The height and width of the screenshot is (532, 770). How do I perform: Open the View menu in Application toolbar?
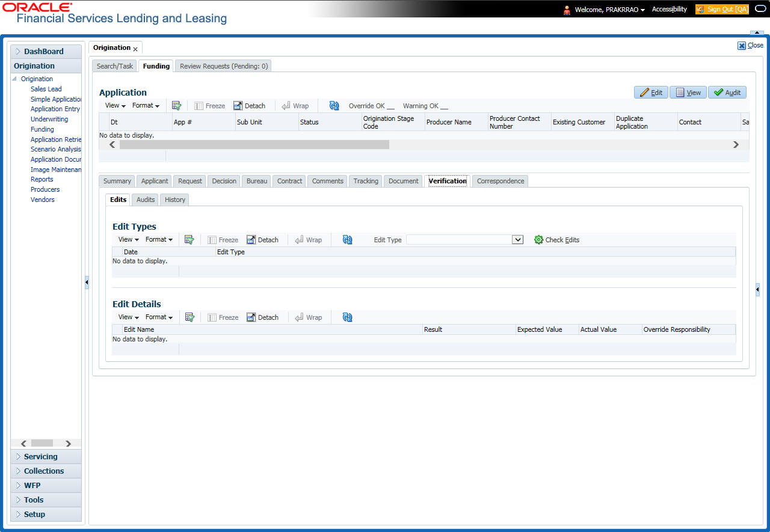(x=115, y=106)
